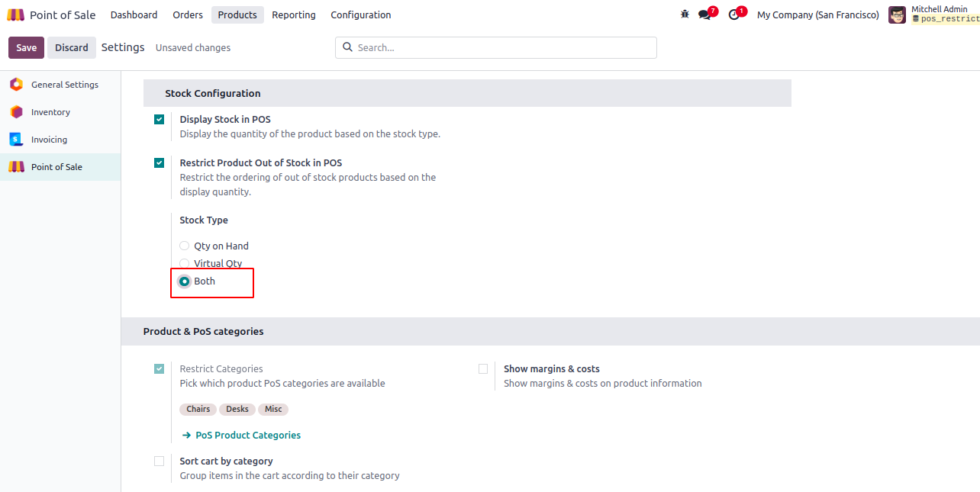Open the Orders menu

[x=188, y=14]
